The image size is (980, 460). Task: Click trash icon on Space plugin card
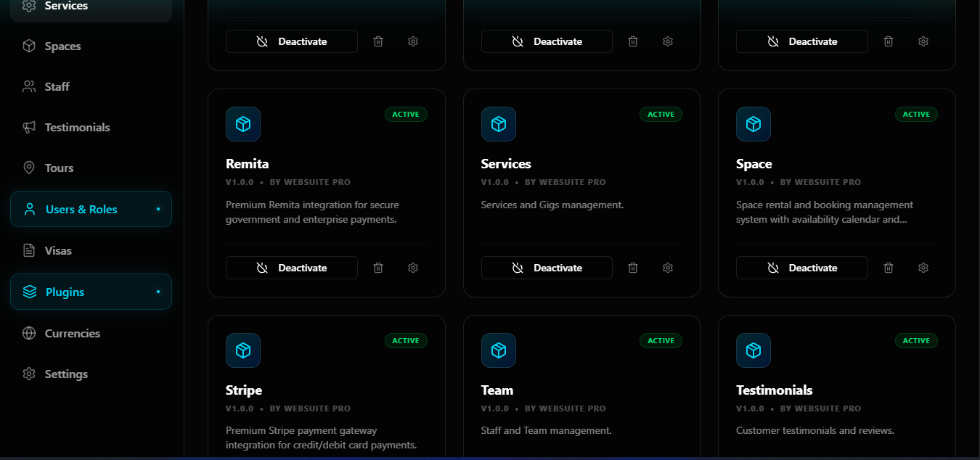coord(889,268)
